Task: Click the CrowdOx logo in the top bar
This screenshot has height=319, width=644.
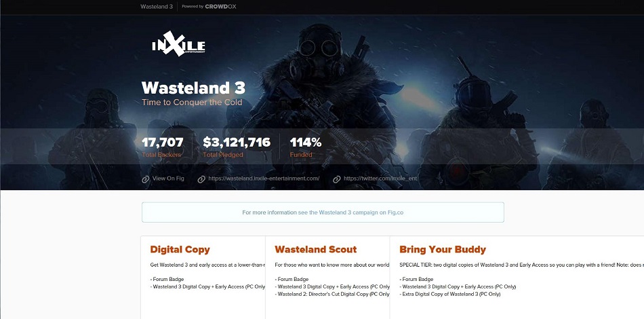Action: point(220,7)
